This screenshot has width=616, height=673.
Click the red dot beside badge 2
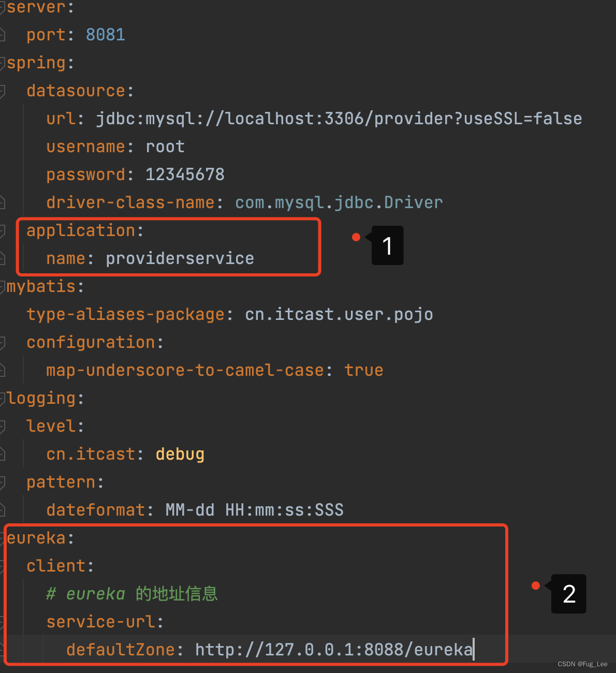pos(536,586)
